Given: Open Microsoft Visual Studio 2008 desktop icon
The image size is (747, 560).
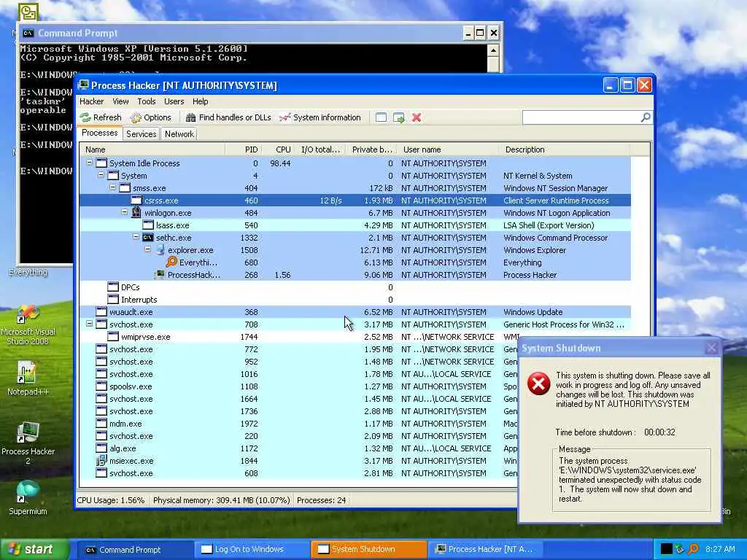Looking at the screenshot, I should 28,324.
